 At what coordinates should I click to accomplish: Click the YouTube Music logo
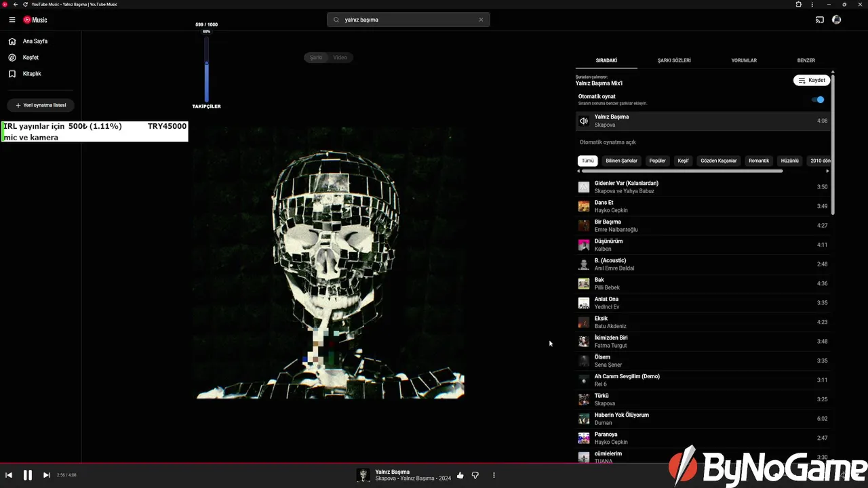click(x=35, y=20)
